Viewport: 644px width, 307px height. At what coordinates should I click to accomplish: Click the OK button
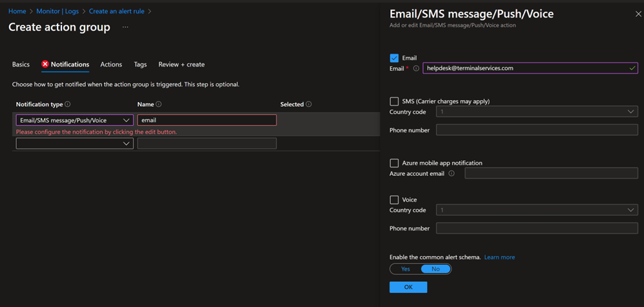408,287
